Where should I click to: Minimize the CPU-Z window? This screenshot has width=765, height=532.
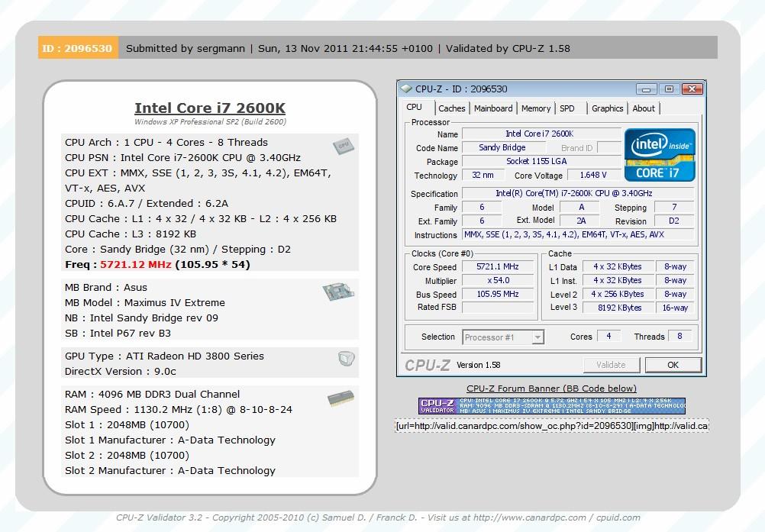point(647,89)
